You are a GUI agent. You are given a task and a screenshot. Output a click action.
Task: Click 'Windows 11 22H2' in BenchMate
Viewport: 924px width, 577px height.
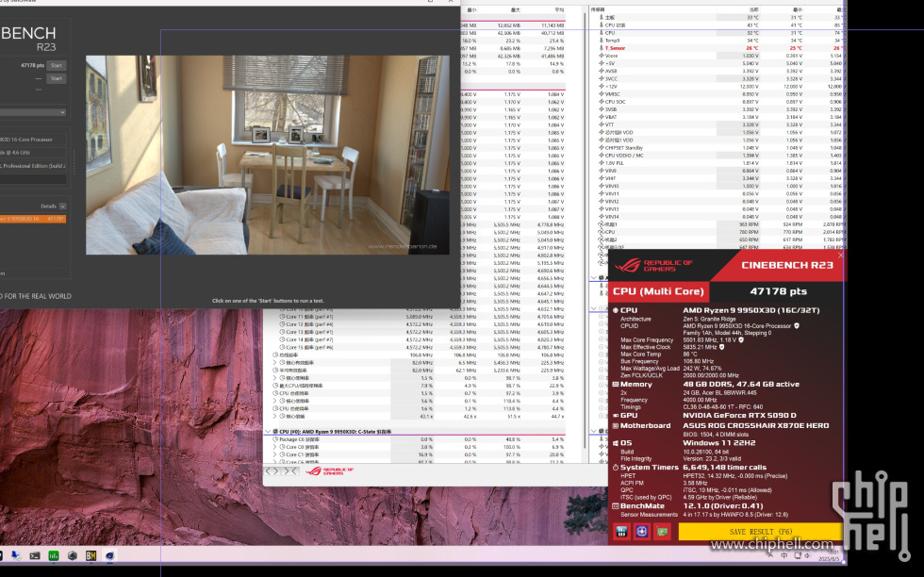(x=718, y=442)
